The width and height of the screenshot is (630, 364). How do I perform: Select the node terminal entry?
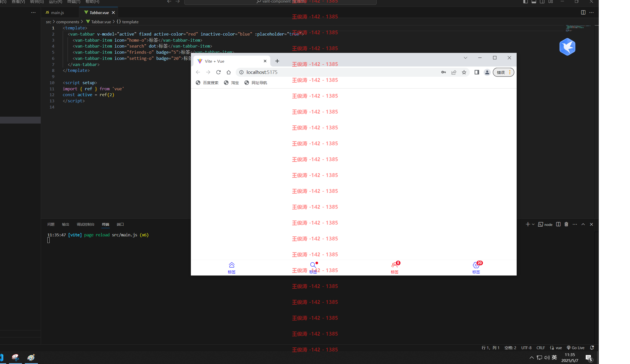(x=545, y=224)
